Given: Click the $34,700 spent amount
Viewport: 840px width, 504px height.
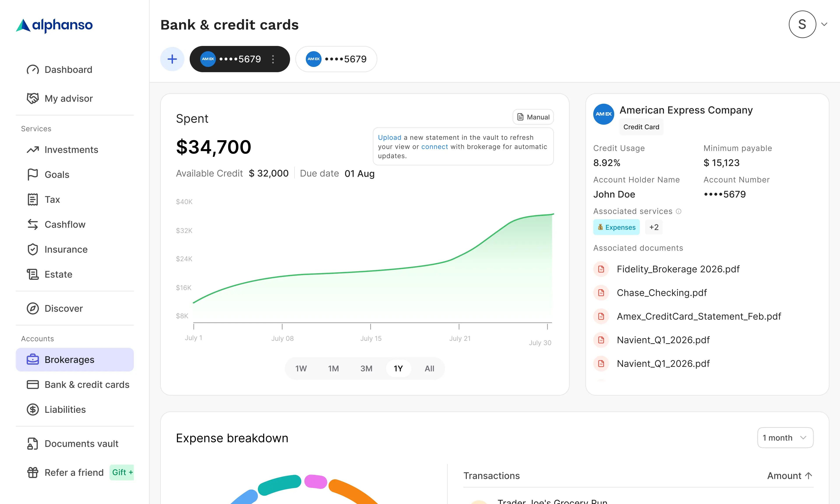Looking at the screenshot, I should pyautogui.click(x=213, y=147).
